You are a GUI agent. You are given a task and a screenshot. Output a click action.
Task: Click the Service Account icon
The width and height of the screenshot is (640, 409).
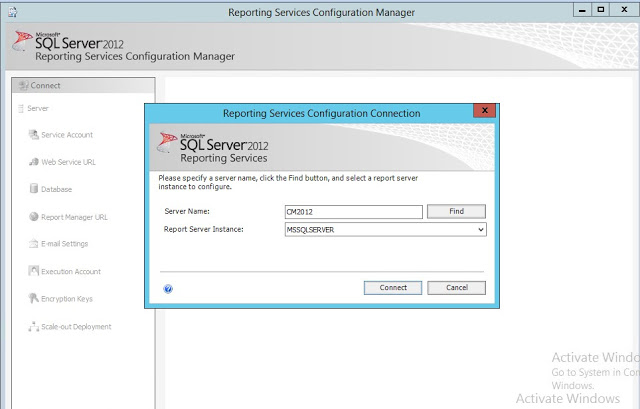pyautogui.click(x=33, y=135)
